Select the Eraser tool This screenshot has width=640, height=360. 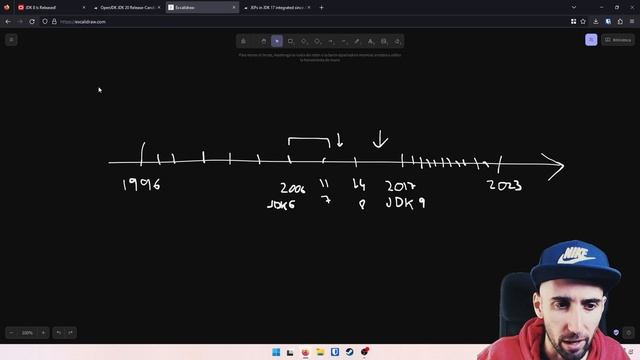pos(397,41)
